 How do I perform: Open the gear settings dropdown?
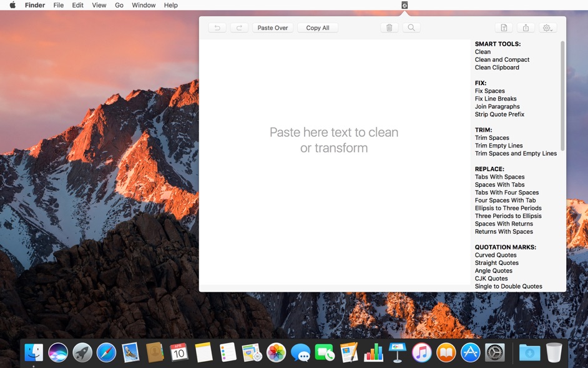547,27
